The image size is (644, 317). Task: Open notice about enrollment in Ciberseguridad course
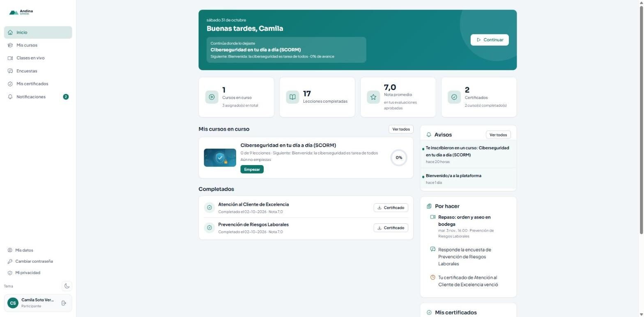tap(468, 154)
